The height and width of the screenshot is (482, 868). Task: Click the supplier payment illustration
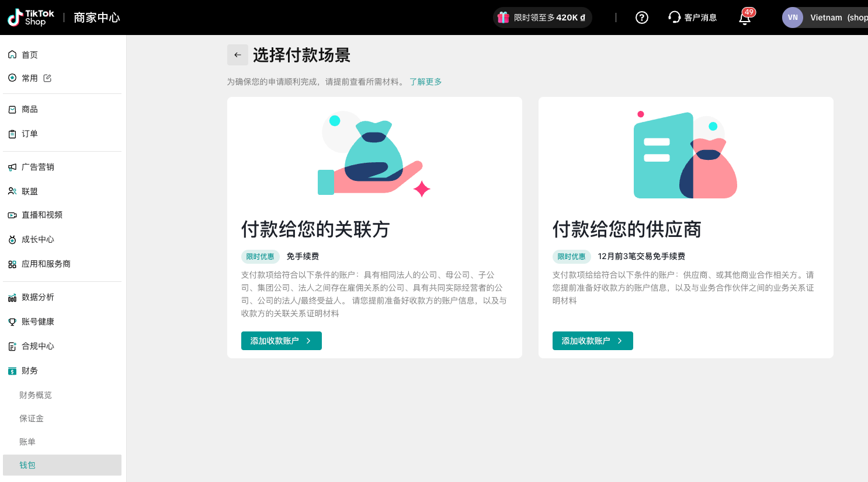(685, 155)
